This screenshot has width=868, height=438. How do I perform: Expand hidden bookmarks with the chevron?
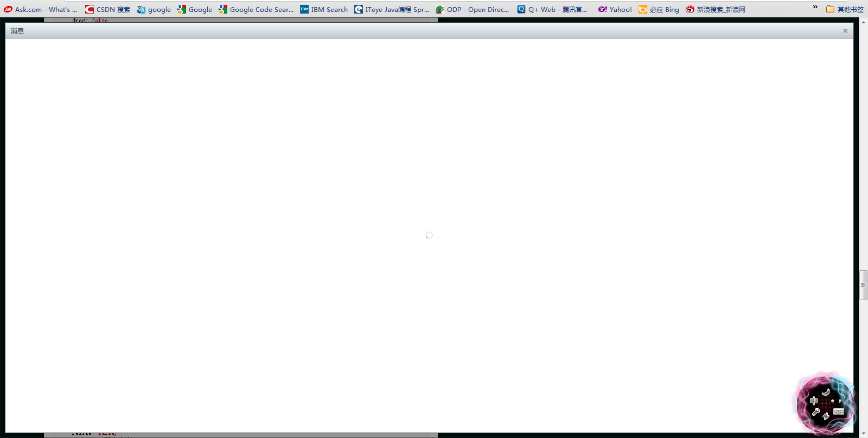pyautogui.click(x=815, y=7)
